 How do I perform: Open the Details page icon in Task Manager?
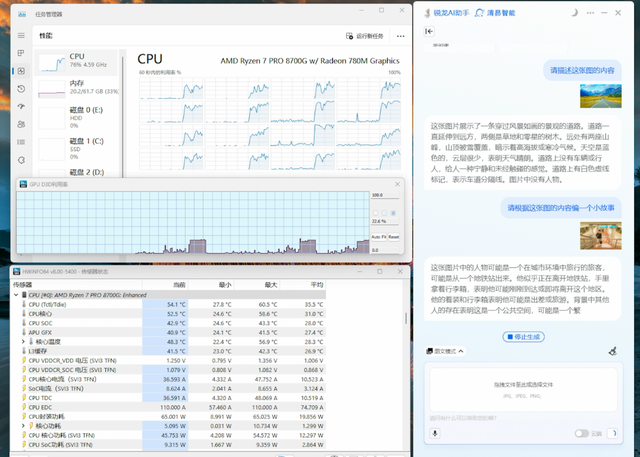point(21,142)
